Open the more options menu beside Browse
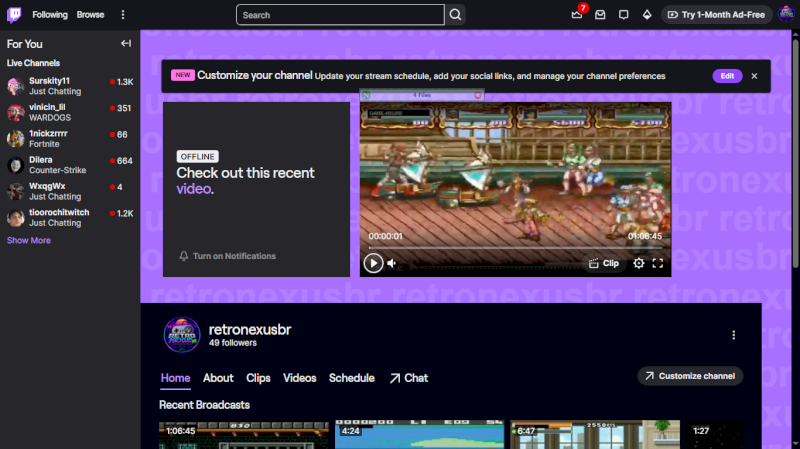800x449 pixels. pos(122,15)
